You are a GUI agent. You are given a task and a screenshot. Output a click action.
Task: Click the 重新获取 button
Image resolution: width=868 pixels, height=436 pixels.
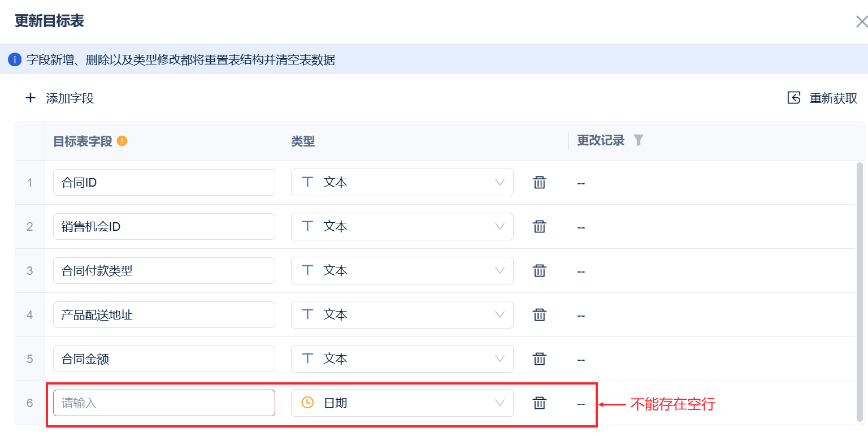(823, 98)
